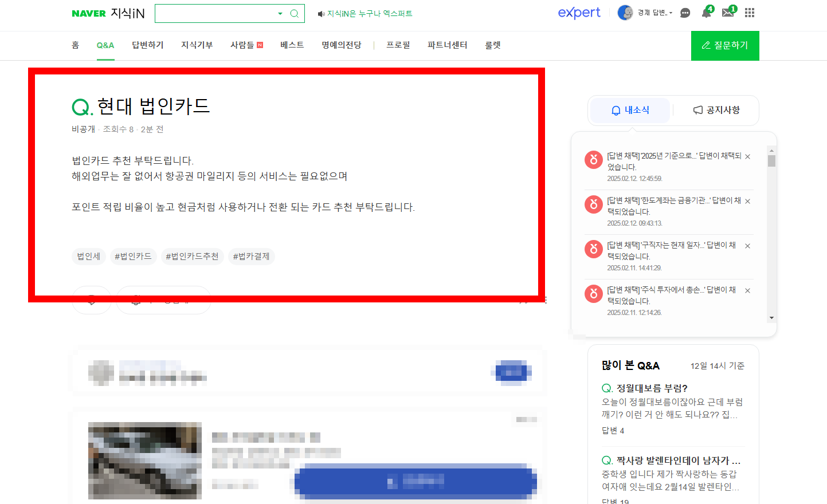Open the chat speech bubble icon
827x504 pixels.
pos(685,13)
